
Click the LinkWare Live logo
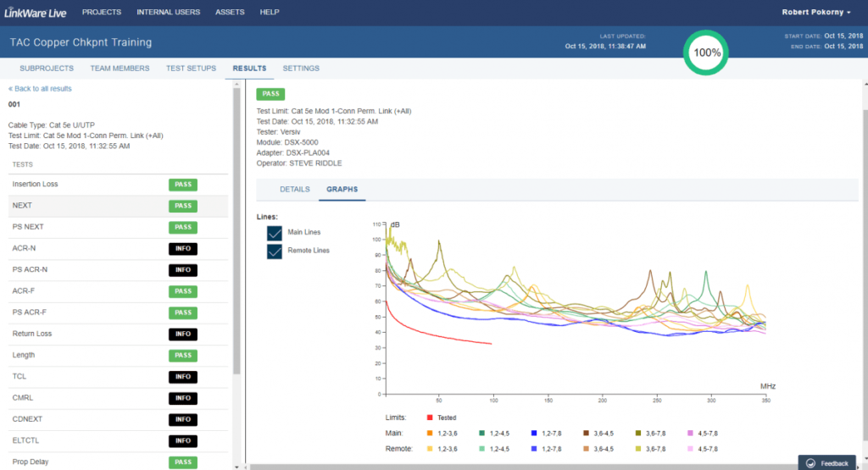point(36,13)
